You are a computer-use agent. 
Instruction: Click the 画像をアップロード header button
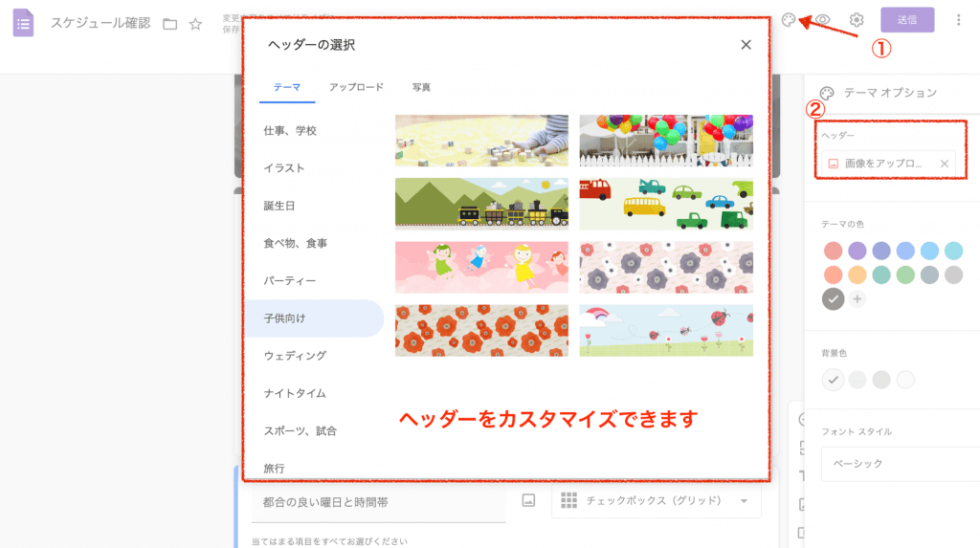click(x=880, y=164)
